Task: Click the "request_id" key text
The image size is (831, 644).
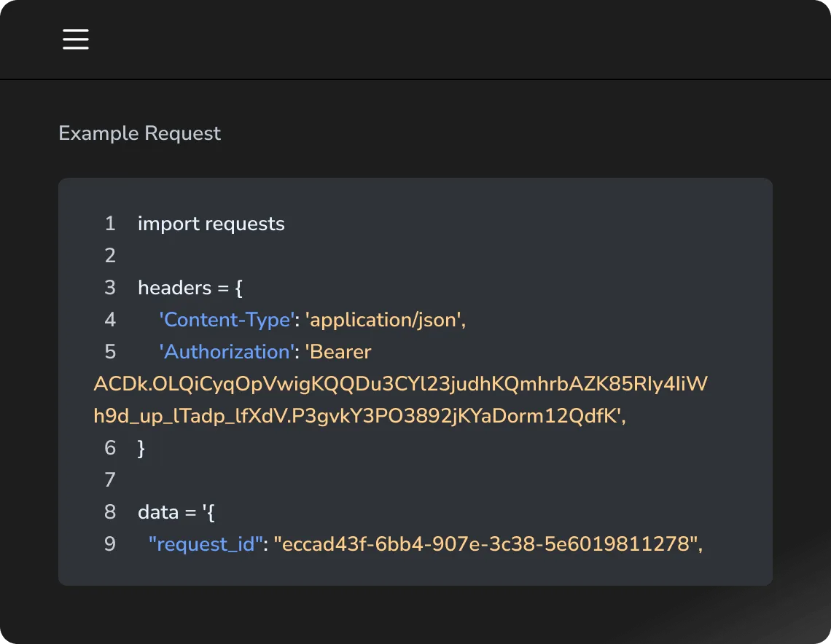Action: 205,544
